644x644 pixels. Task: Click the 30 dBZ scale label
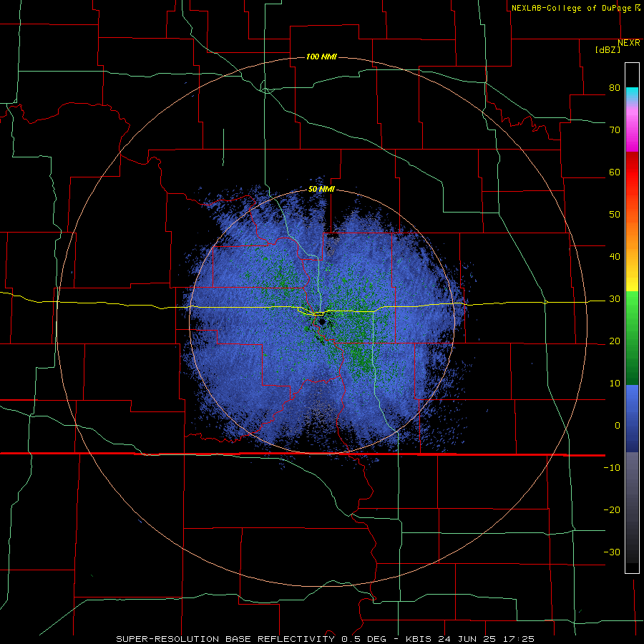615,299
